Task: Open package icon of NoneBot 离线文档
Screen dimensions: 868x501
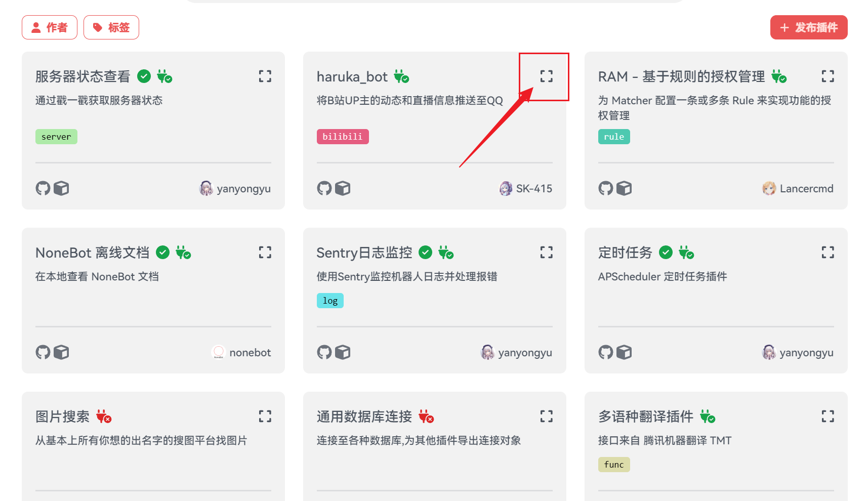Action: pos(61,352)
